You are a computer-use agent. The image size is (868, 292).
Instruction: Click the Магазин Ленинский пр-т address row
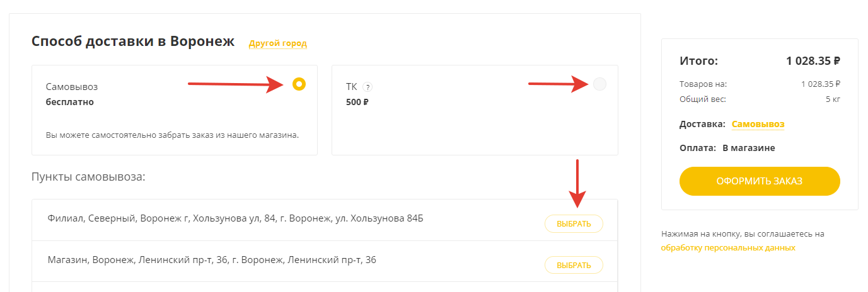click(212, 259)
